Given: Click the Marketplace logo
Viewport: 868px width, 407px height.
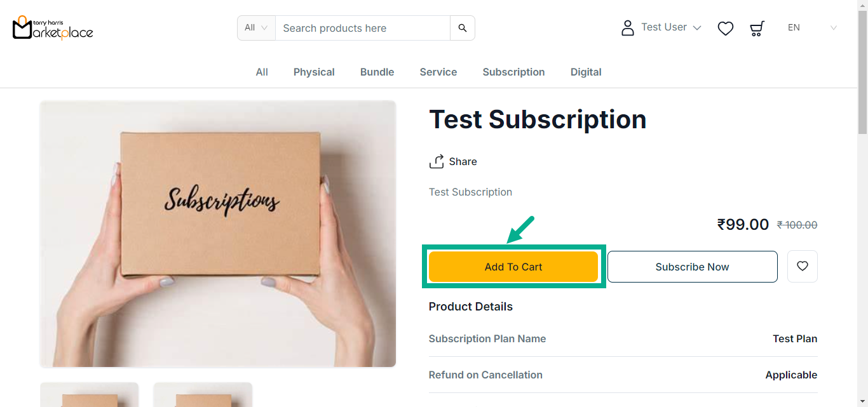Looking at the screenshot, I should pyautogui.click(x=53, y=27).
